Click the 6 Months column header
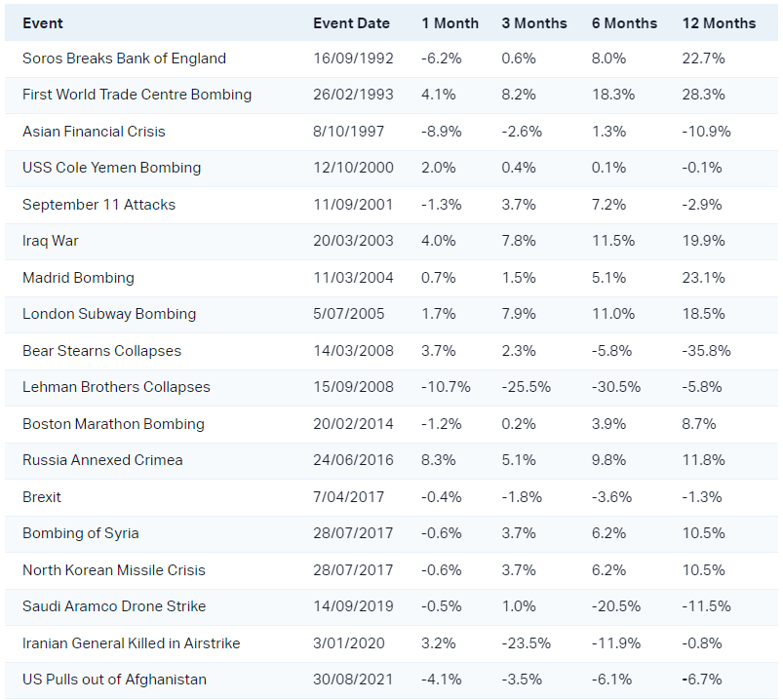This screenshot has height=700, width=783. tap(624, 23)
